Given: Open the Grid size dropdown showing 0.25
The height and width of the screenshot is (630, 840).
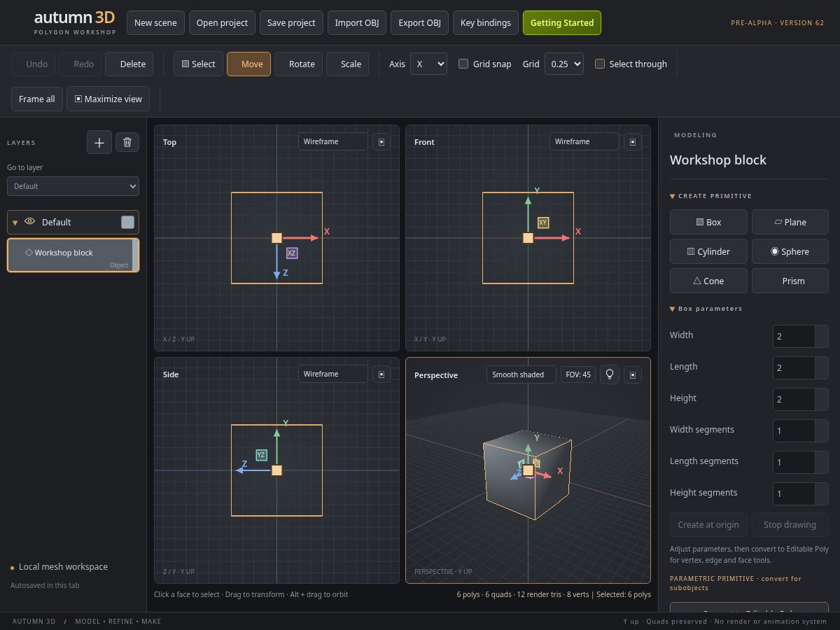Looking at the screenshot, I should click(563, 64).
